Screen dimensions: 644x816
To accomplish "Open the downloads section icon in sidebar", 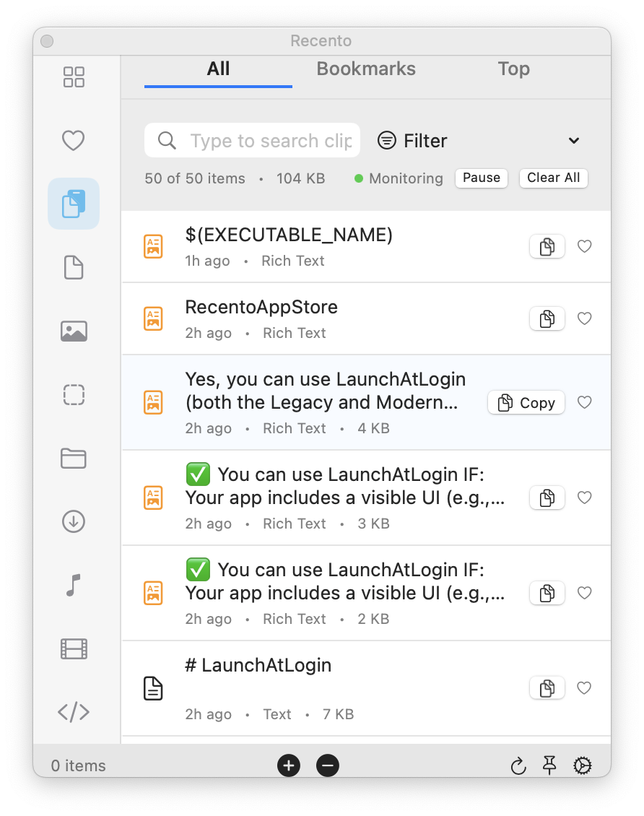I will click(73, 521).
